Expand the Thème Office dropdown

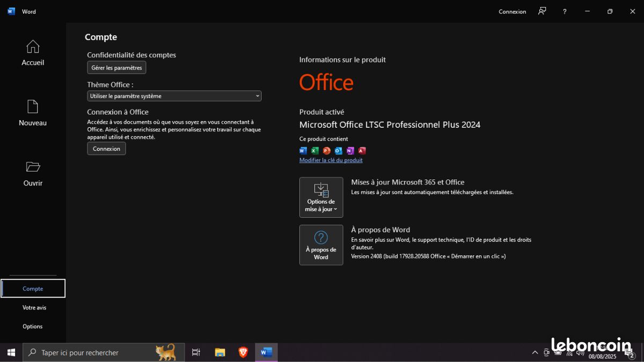(x=174, y=96)
